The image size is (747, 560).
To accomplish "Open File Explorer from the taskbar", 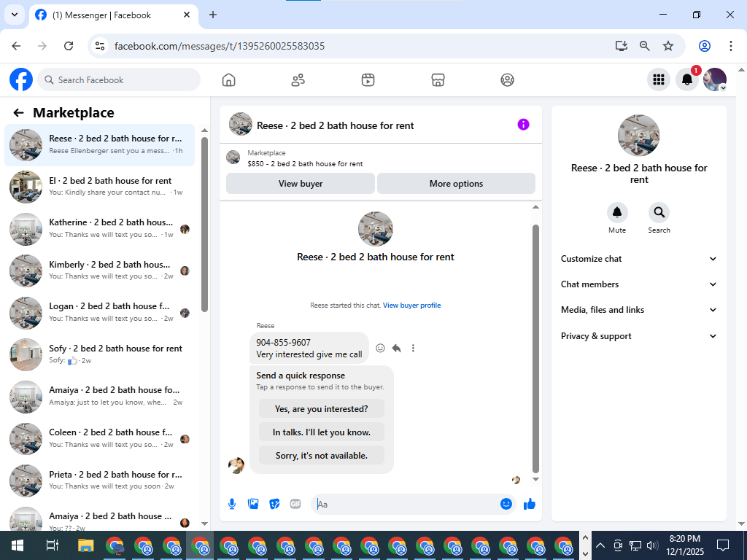I will (x=86, y=545).
